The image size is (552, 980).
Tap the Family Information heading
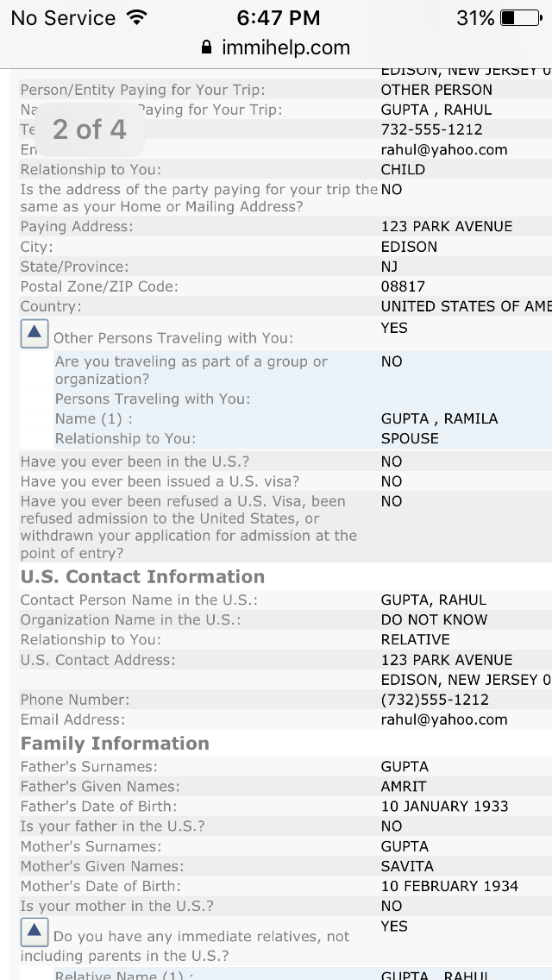tap(115, 743)
